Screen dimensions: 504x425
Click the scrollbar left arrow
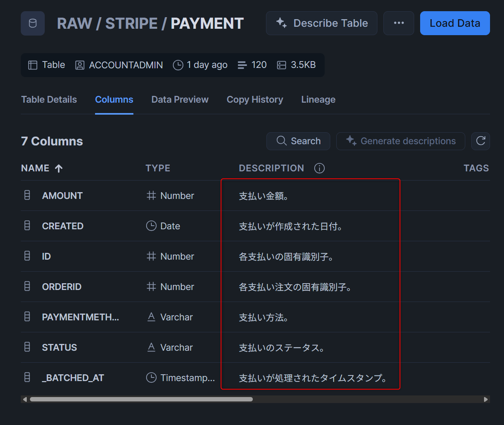pos(25,399)
